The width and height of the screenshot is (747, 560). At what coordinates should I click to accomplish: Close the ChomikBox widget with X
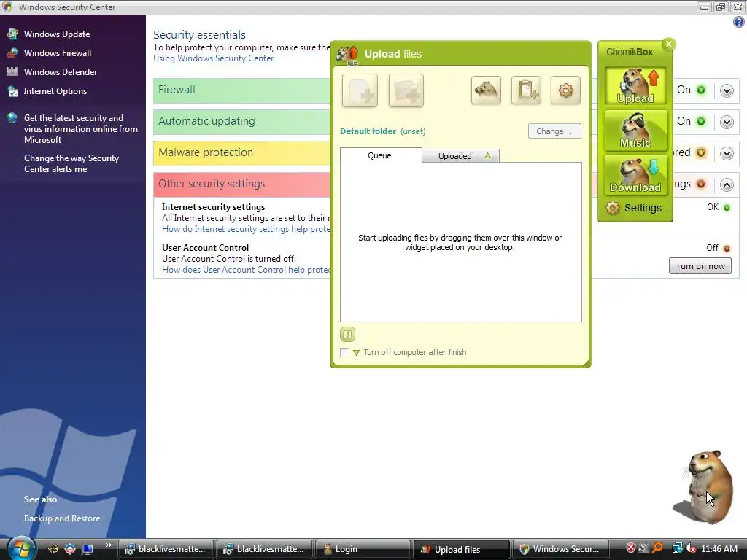pyautogui.click(x=669, y=44)
